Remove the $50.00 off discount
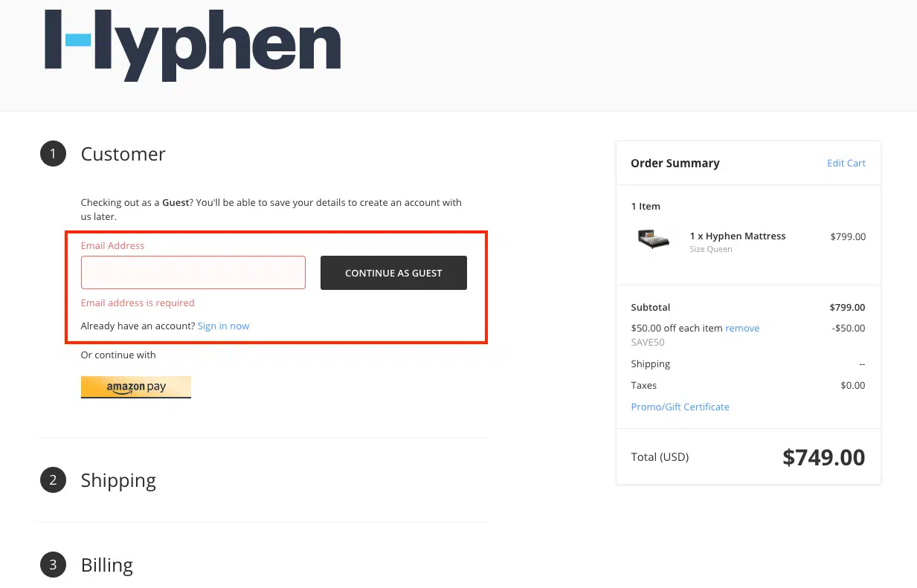Screen dimensions: 917x588 [742, 328]
